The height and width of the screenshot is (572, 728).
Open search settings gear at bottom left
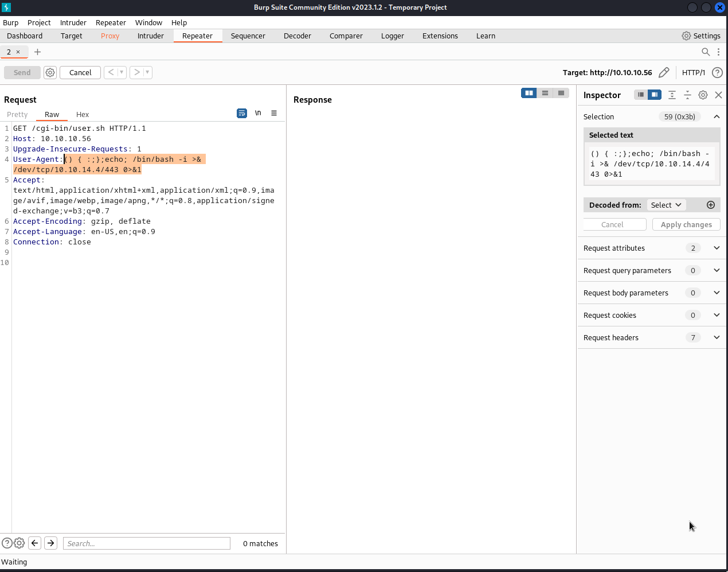click(19, 543)
